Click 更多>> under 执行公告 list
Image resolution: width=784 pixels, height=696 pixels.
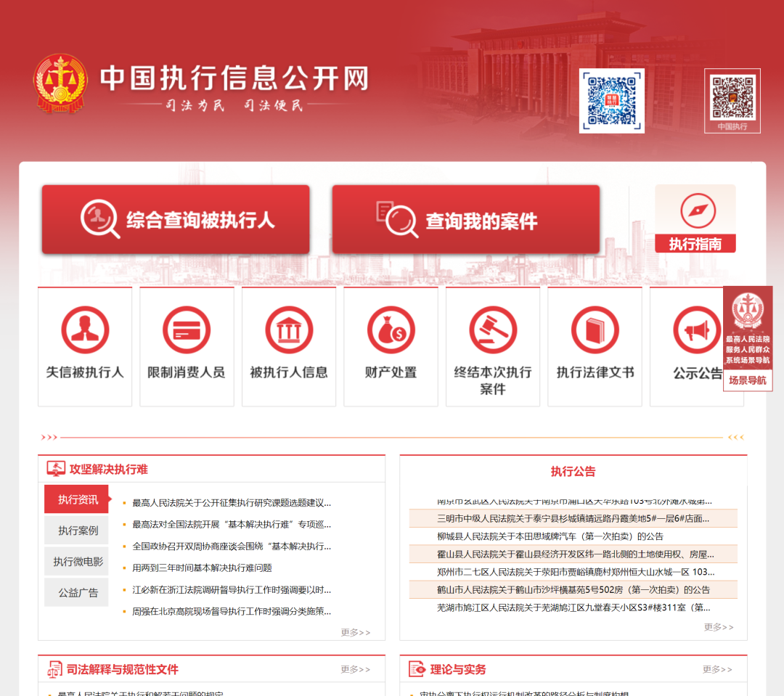pyautogui.click(x=719, y=627)
